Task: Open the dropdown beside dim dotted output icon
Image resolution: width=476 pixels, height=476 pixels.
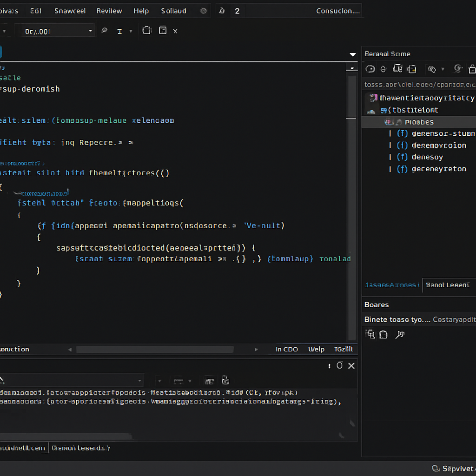Action: 190,381
